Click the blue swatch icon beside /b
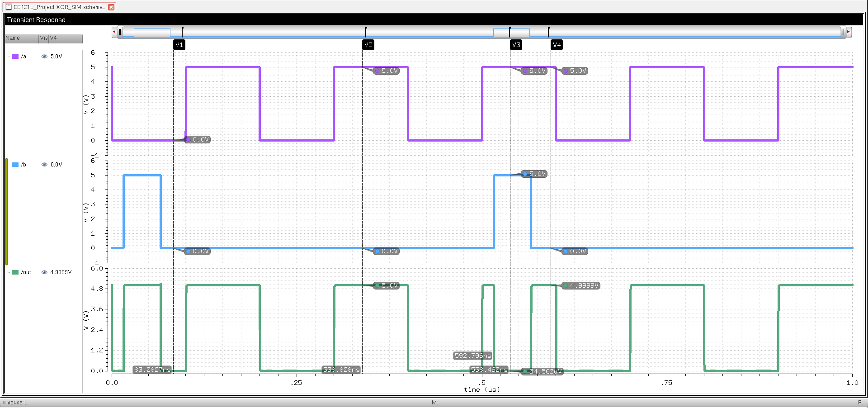Screen dimensions: 868x408 (14, 165)
